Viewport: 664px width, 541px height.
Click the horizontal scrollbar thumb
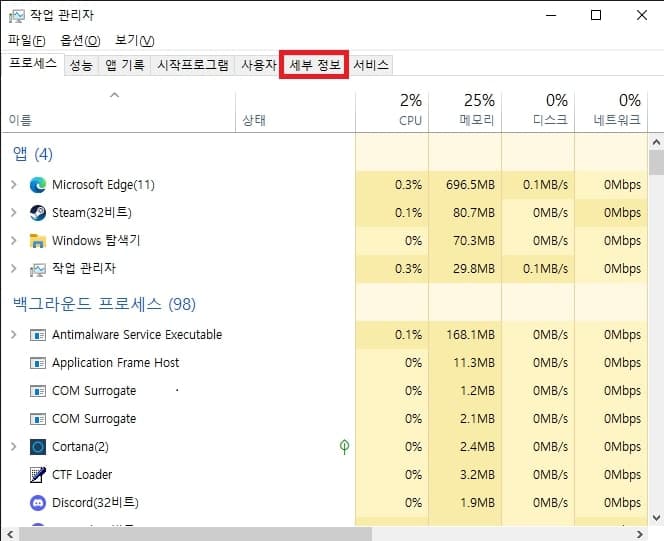click(196, 534)
